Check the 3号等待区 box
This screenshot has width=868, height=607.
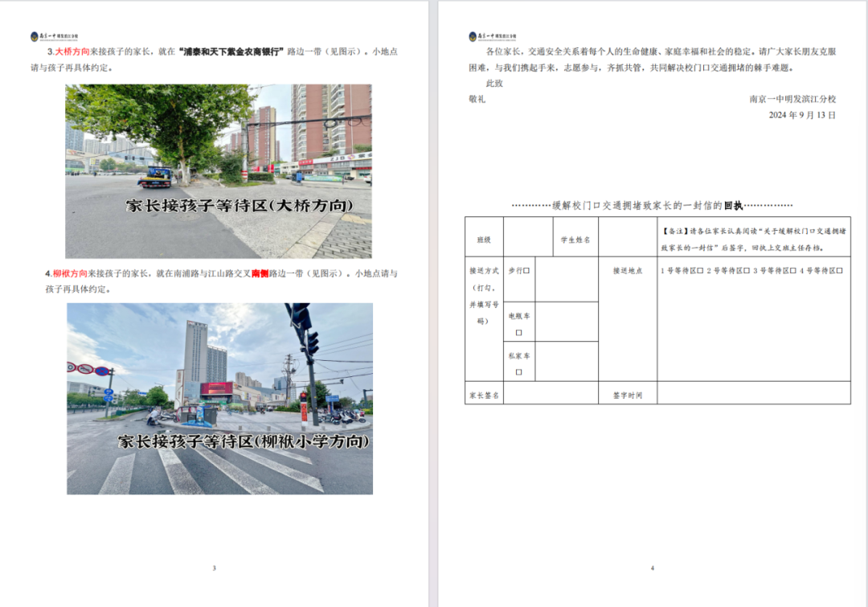(x=792, y=271)
